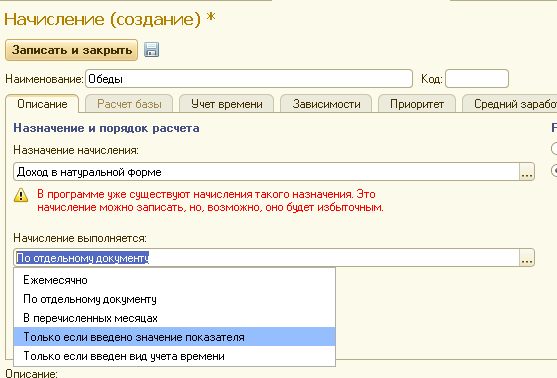The height and width of the screenshot is (378, 557).
Task: Switch to the 'Зависимости' tab
Action: coord(326,104)
